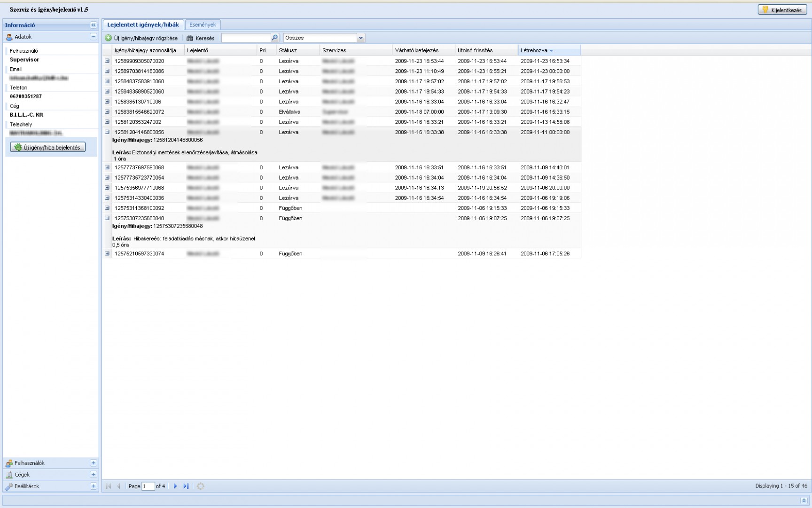The image size is (812, 508).
Task: Expand row 12577737697590068
Action: pyautogui.click(x=107, y=167)
